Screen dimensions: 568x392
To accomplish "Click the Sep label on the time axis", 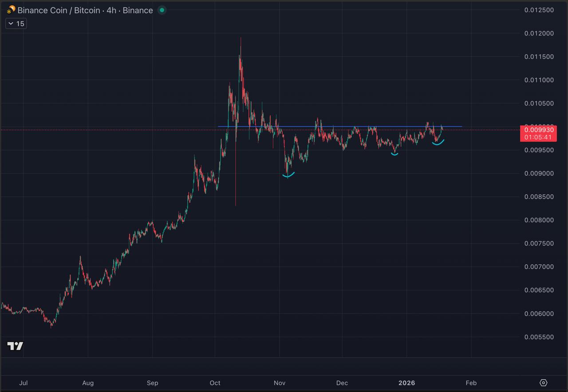I will (x=152, y=383).
